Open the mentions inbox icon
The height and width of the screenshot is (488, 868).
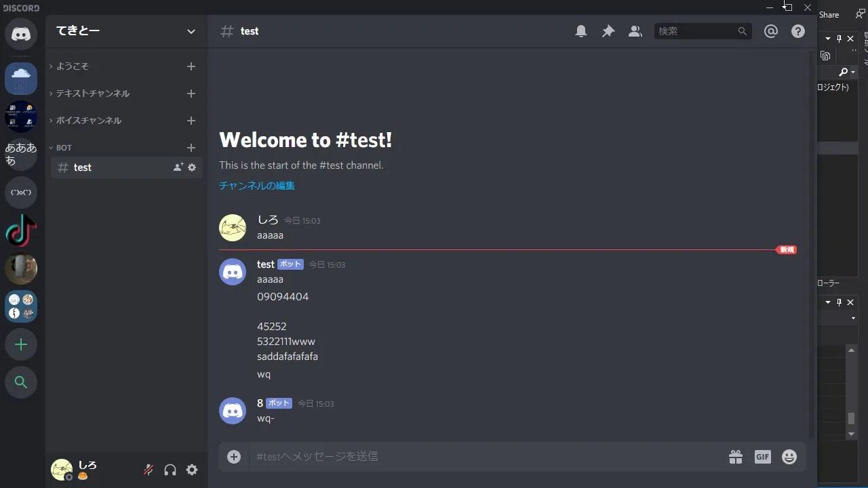771,31
